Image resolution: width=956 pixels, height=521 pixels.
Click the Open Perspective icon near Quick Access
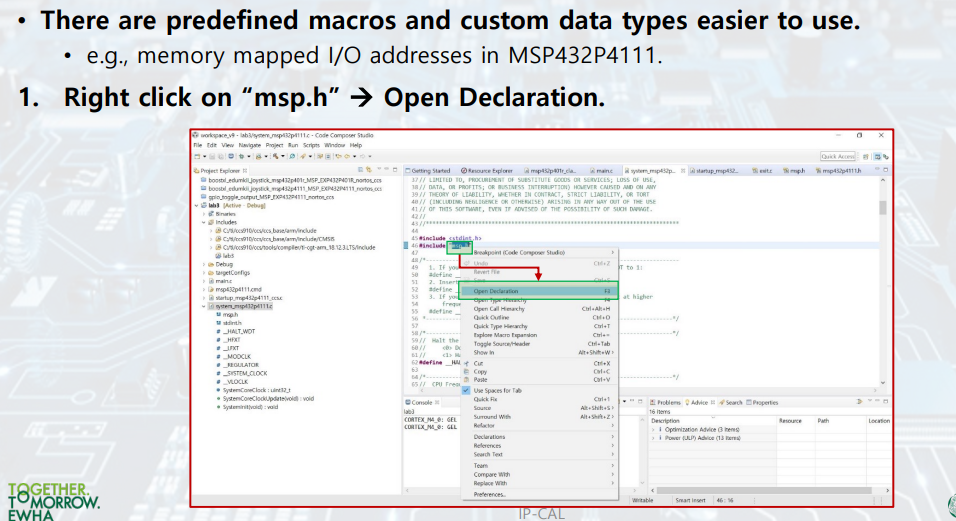point(866,157)
